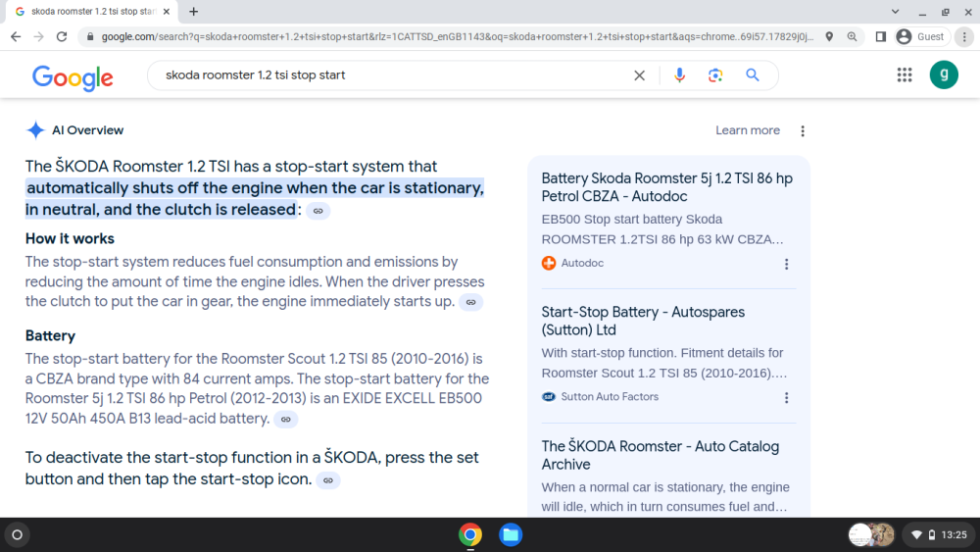The height and width of the screenshot is (552, 980).
Task: Click the 'Battery' heading
Action: (x=50, y=335)
